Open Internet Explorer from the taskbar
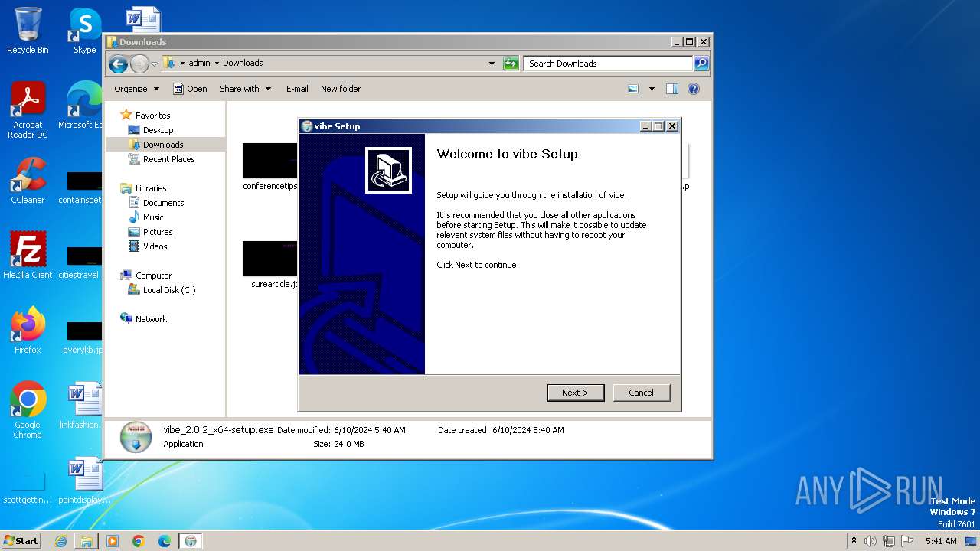The width and height of the screenshot is (980, 551). pos(60,541)
